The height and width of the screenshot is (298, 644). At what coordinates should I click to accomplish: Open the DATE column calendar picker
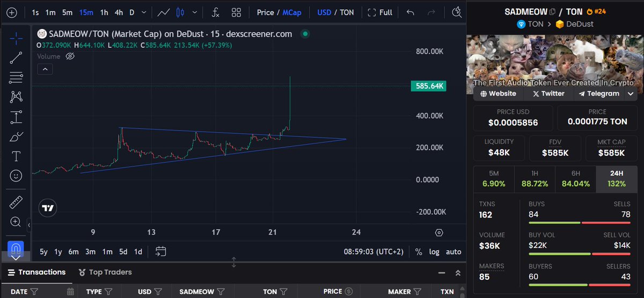pos(70,292)
